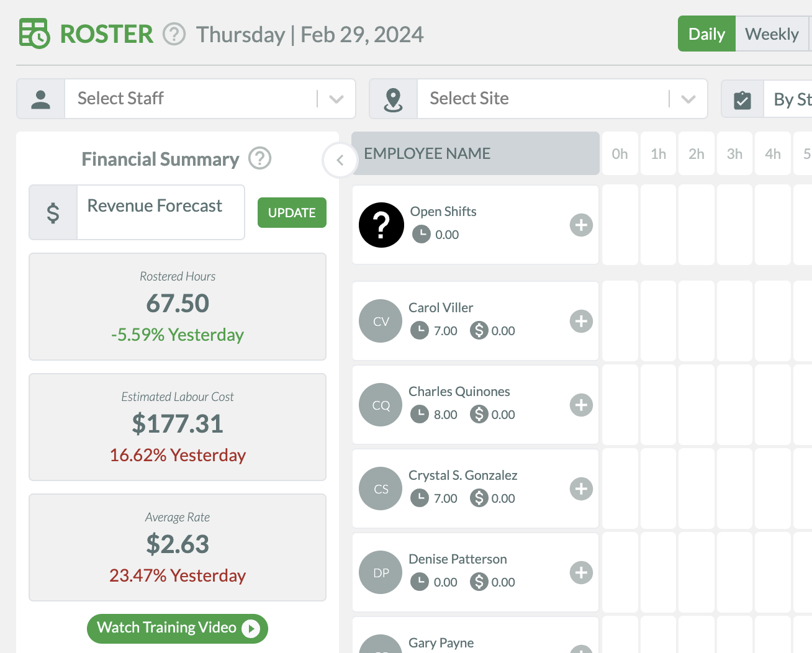Collapse the Financial Summary side panel
This screenshot has width=812, height=653.
340,160
